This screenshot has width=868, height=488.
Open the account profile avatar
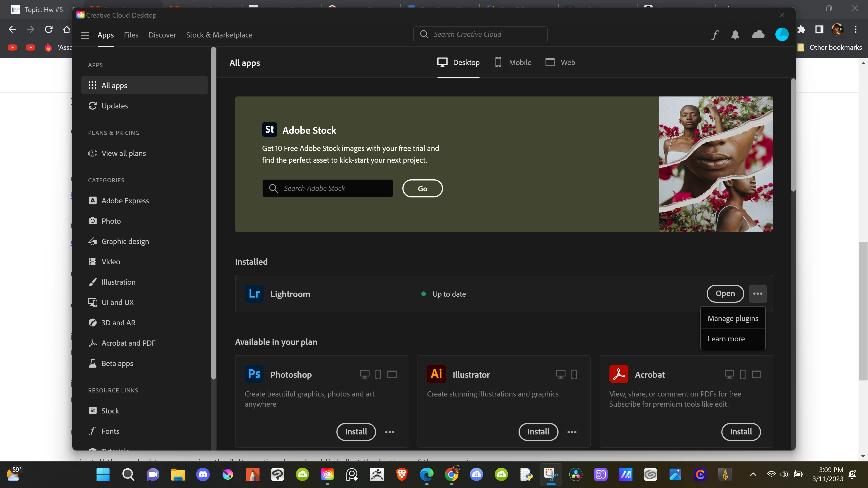782,34
